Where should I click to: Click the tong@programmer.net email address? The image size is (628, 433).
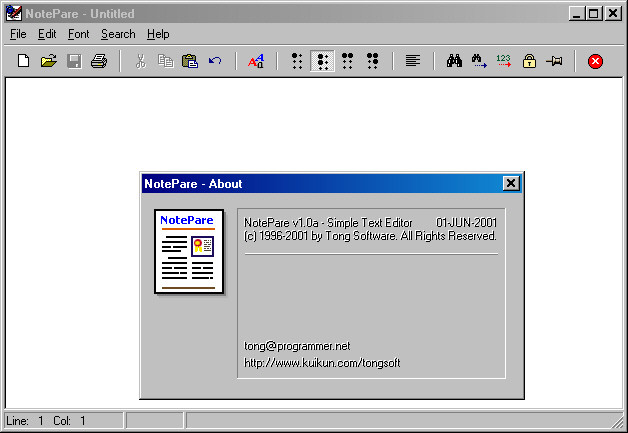pos(297,346)
